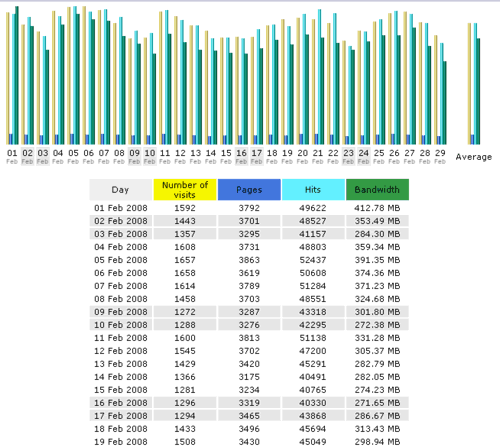Click pages value 3175

(x=249, y=377)
